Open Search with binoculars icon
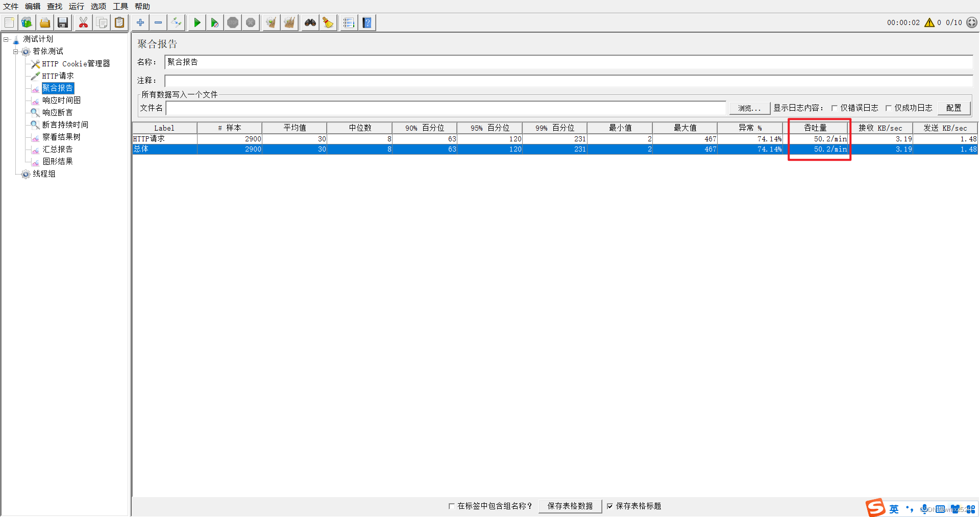 pyautogui.click(x=310, y=22)
